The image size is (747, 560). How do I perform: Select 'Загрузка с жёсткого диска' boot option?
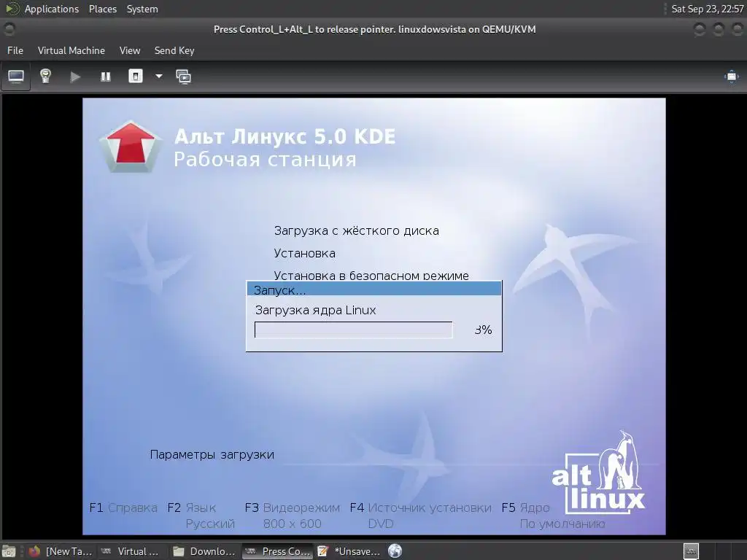(x=356, y=231)
